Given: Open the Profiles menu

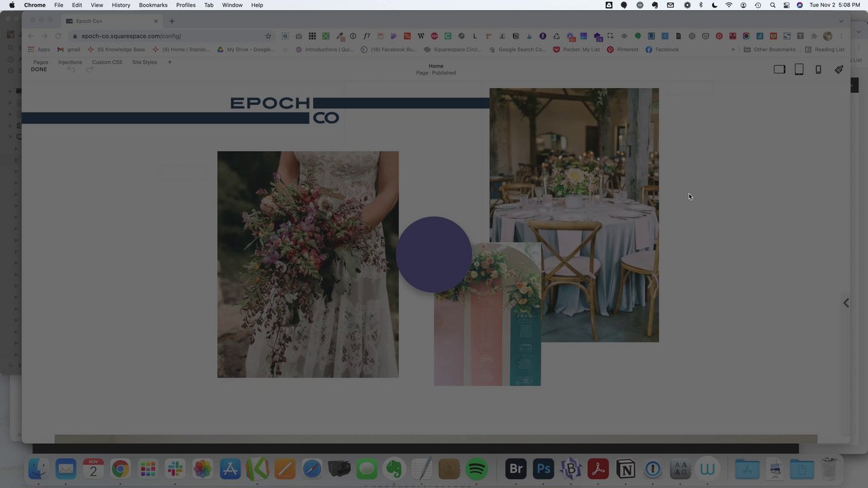Looking at the screenshot, I should (186, 5).
